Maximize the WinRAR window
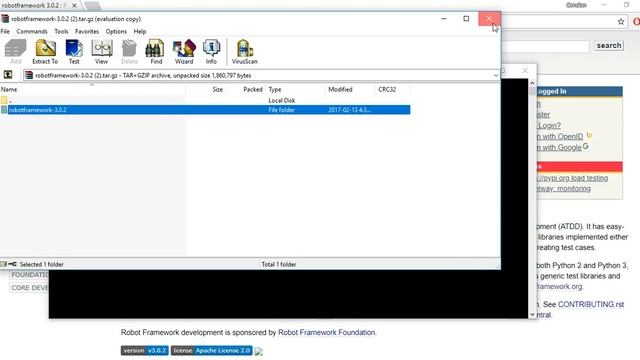Image resolution: width=640 pixels, height=360 pixels. pyautogui.click(x=466, y=18)
